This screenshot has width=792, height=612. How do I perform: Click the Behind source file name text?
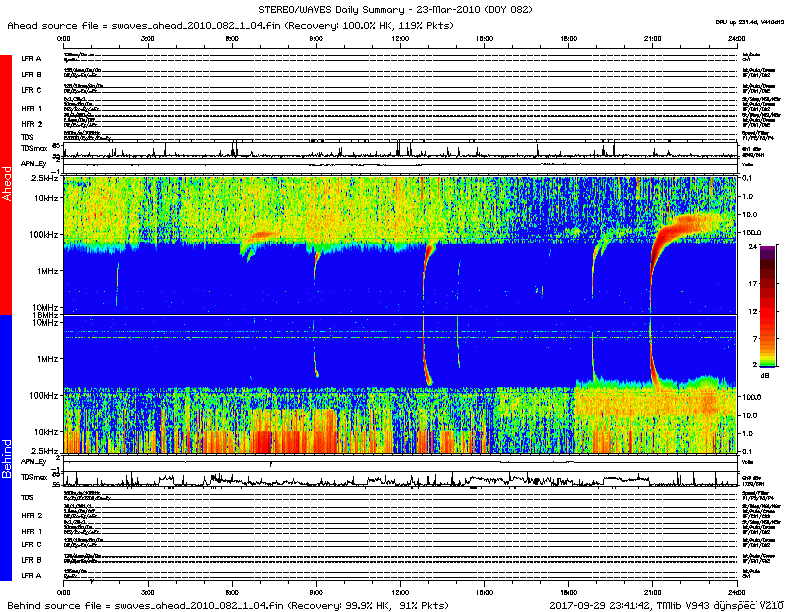coord(226,605)
